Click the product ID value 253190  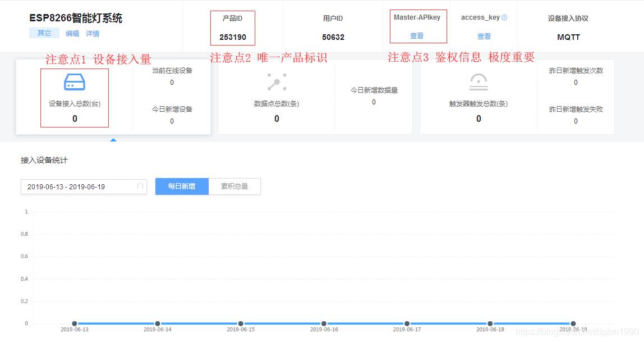pyautogui.click(x=233, y=37)
